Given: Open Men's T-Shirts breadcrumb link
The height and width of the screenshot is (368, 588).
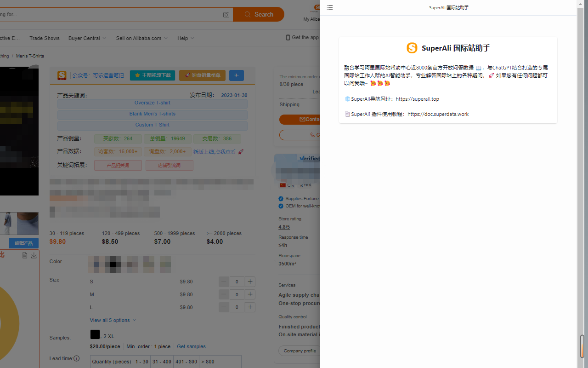Looking at the screenshot, I should coord(30,56).
